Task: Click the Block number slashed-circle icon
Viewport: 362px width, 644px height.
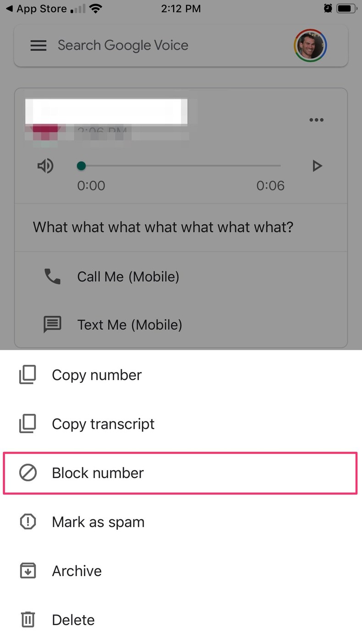Action: click(x=28, y=473)
